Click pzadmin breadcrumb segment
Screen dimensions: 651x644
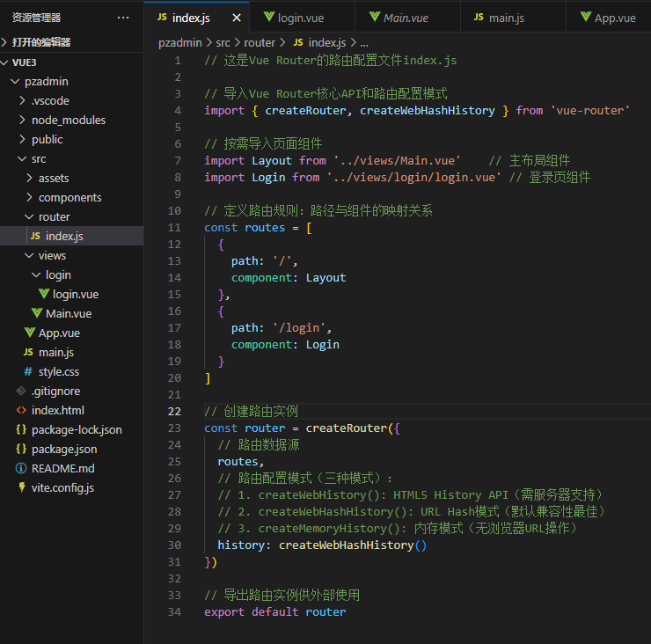point(179,42)
